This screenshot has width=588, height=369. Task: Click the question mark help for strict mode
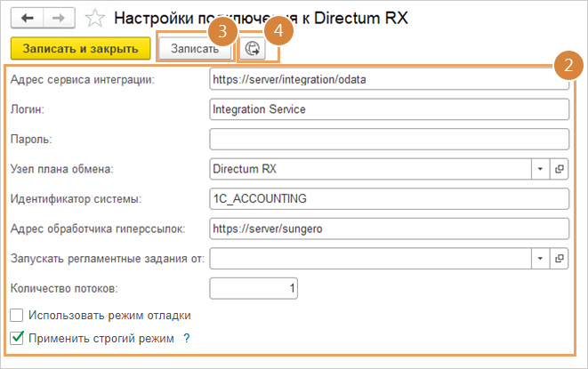coord(187,338)
